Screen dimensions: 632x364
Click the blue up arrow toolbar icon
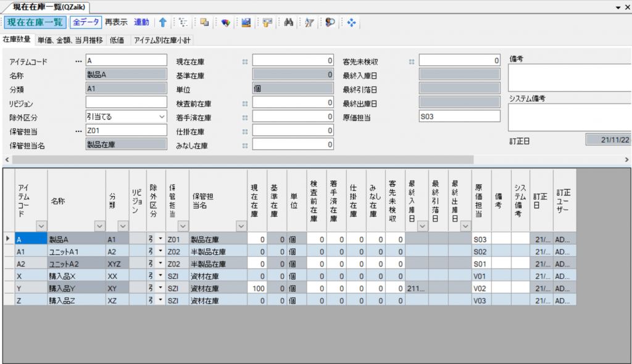[162, 23]
